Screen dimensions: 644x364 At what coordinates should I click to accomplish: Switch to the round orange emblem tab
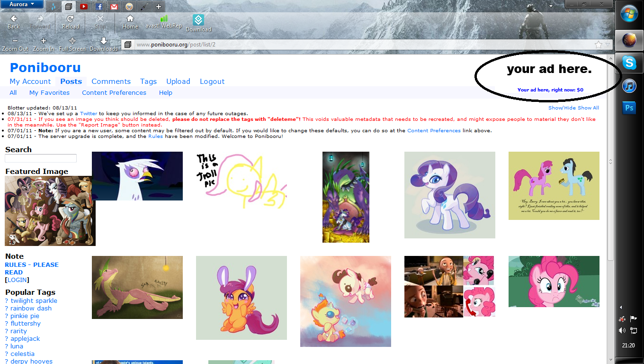point(129,7)
